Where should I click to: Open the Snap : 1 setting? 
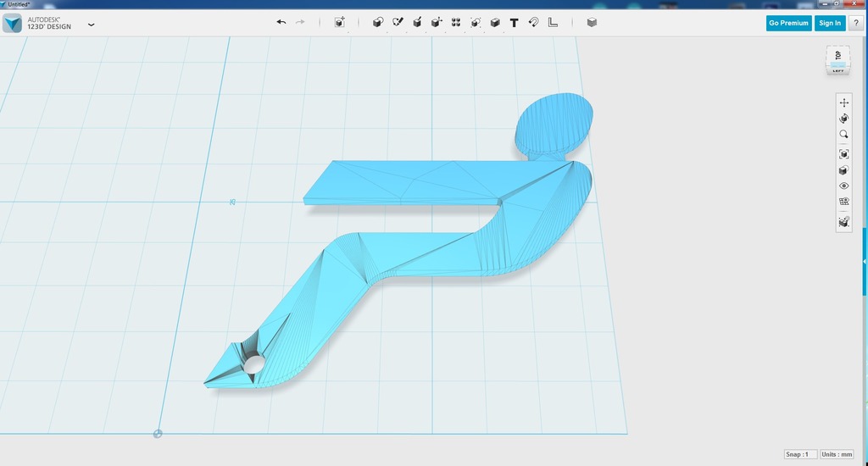point(800,455)
